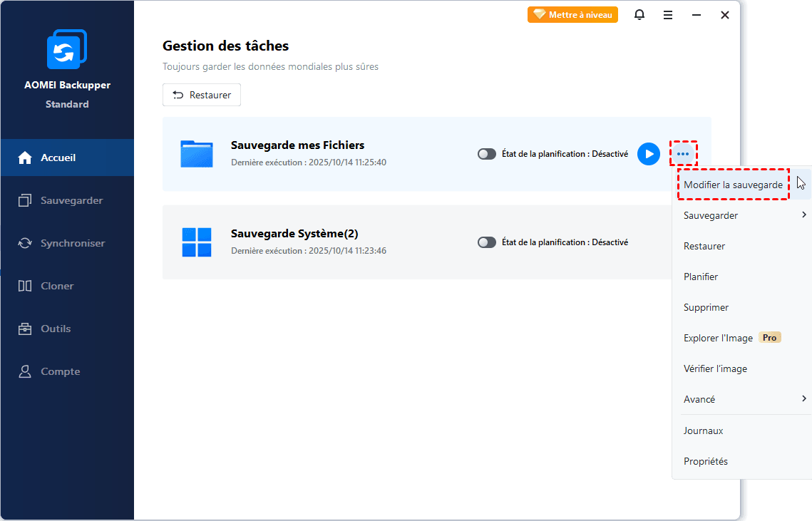
Task: Click the AOMEI Backupper logo icon
Action: tap(67, 49)
